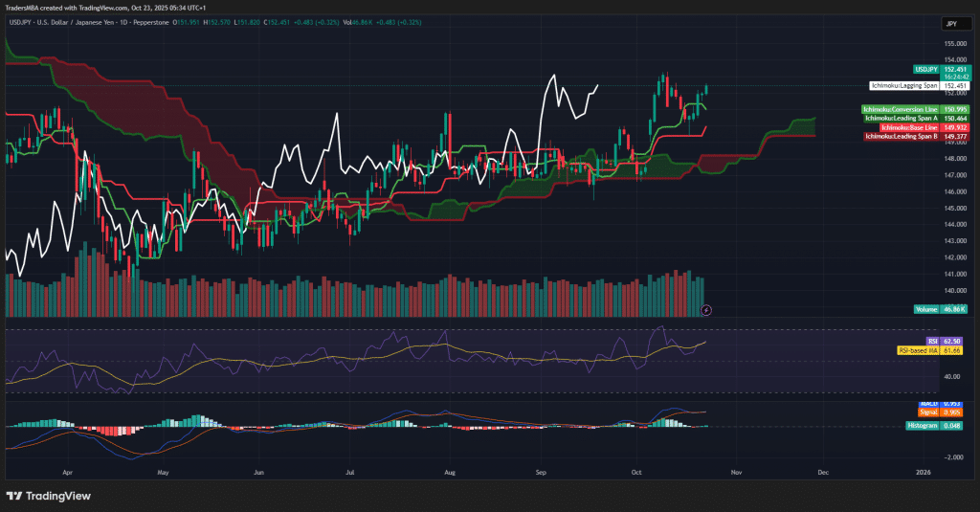Click the blue MACD value label
The width and height of the screenshot is (980, 512).
click(x=941, y=404)
